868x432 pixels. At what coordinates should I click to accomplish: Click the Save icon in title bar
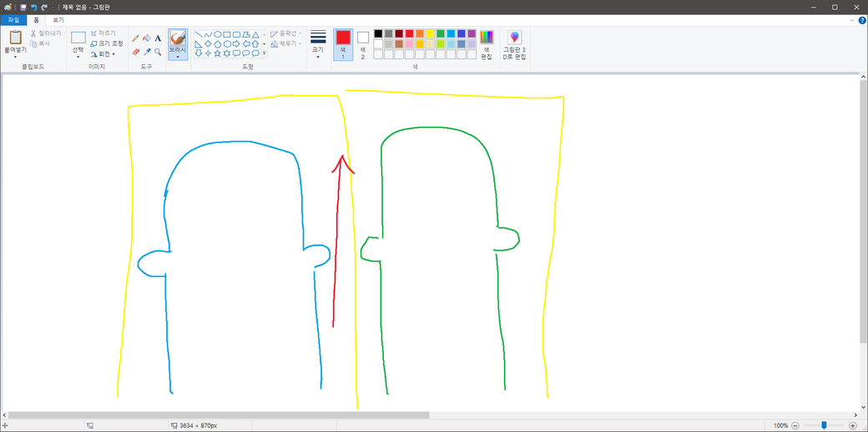click(x=23, y=7)
